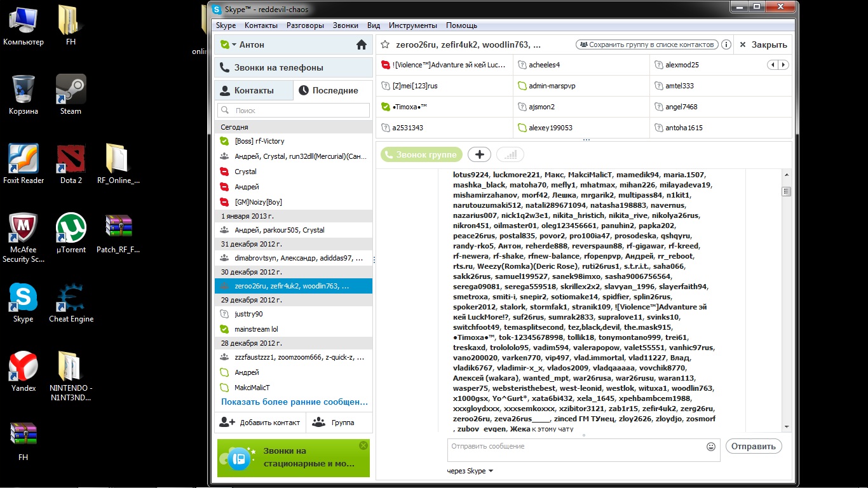Viewport: 868px width, 488px height.
Task: Open conversation with dimabrovtsyn, Александр, adiddas97
Action: 294,258
